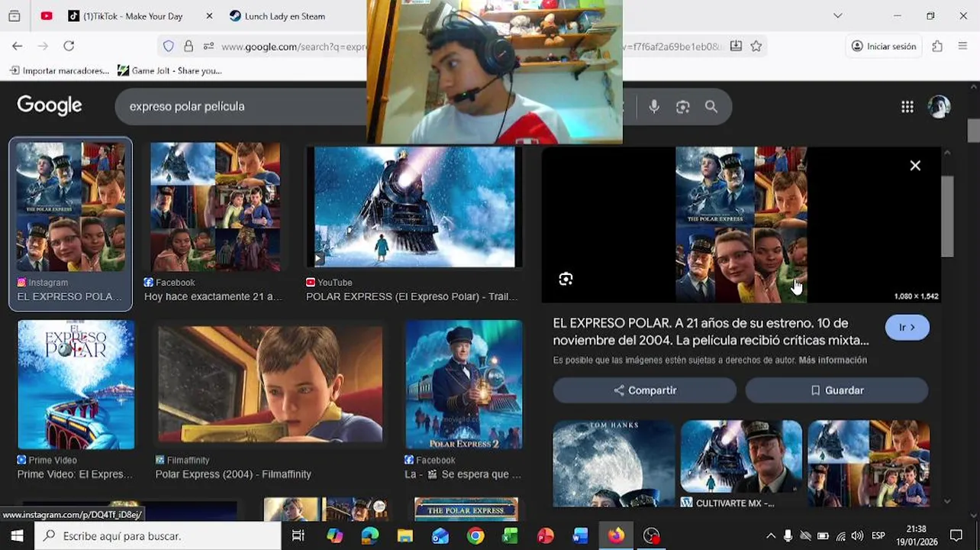The height and width of the screenshot is (550, 980).
Task: Open the Prime Video El Expreso Polar poster
Action: 76,385
